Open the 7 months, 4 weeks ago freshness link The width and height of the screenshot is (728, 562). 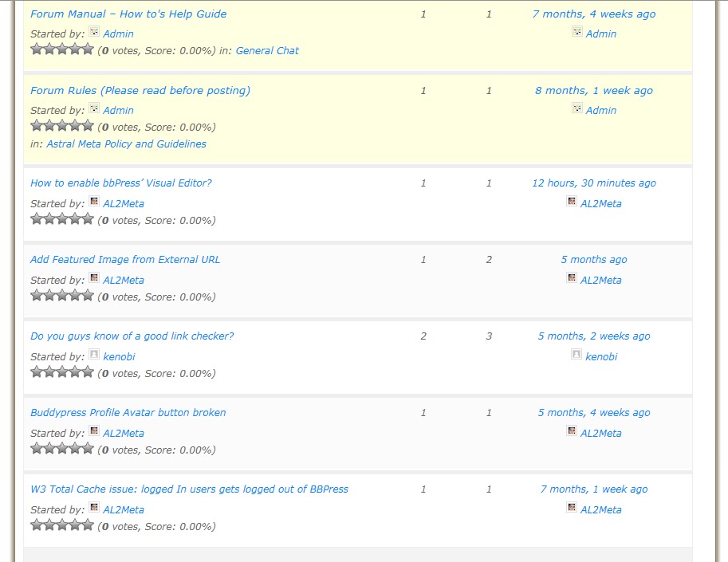[594, 14]
